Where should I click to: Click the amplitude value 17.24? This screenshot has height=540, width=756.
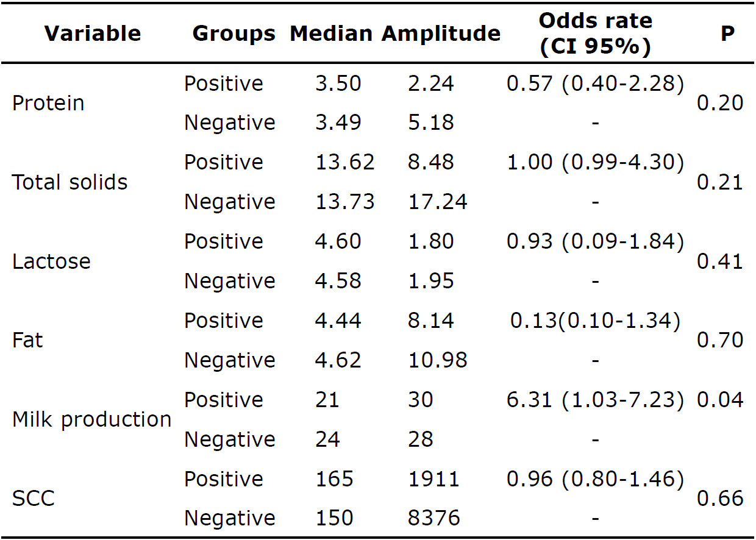438,202
